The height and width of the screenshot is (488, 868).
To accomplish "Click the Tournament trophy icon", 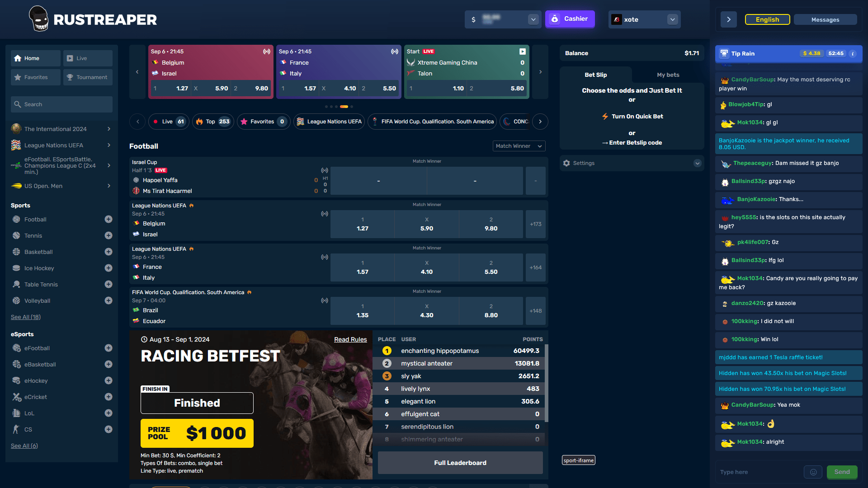I will click(71, 77).
